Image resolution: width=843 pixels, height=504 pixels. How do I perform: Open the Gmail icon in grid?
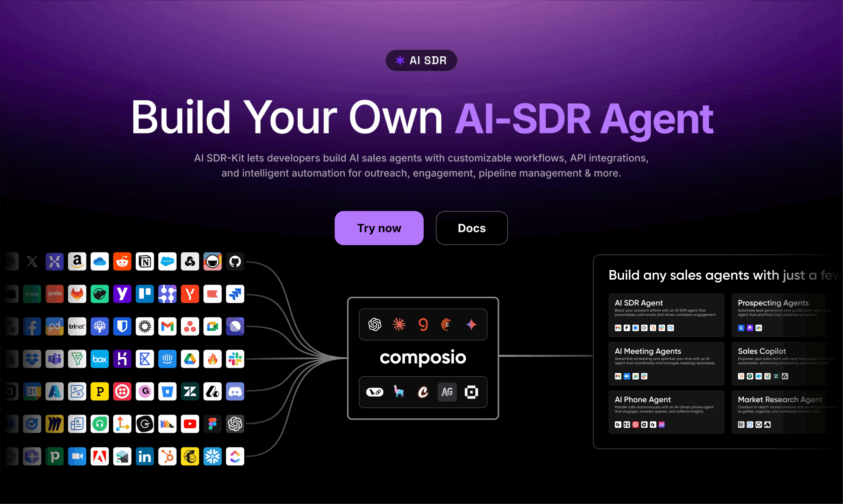[167, 326]
